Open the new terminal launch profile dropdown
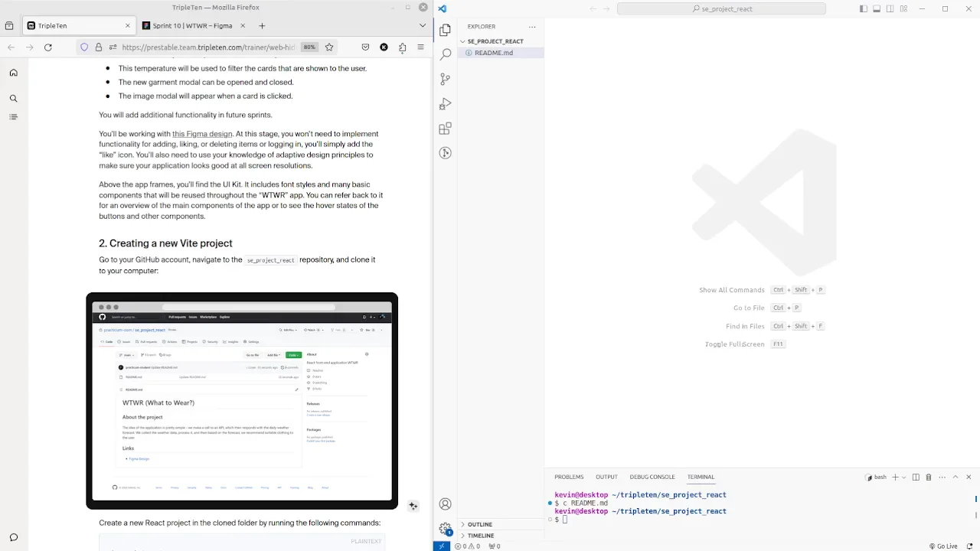Screen dimensions: 980x551 pyautogui.click(x=904, y=477)
